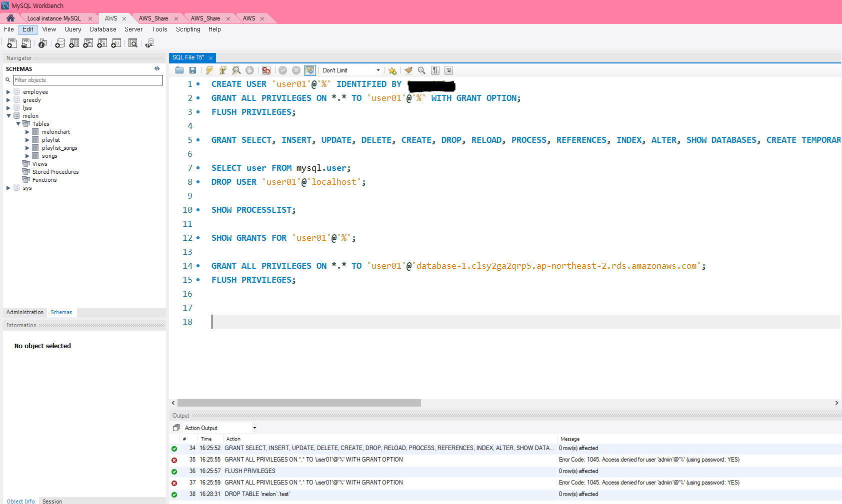
Task: Create a new function icon
Action: tap(116, 43)
